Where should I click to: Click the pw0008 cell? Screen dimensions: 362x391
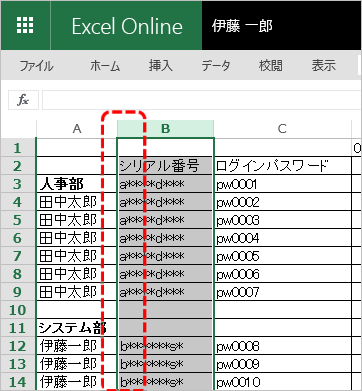283,346
